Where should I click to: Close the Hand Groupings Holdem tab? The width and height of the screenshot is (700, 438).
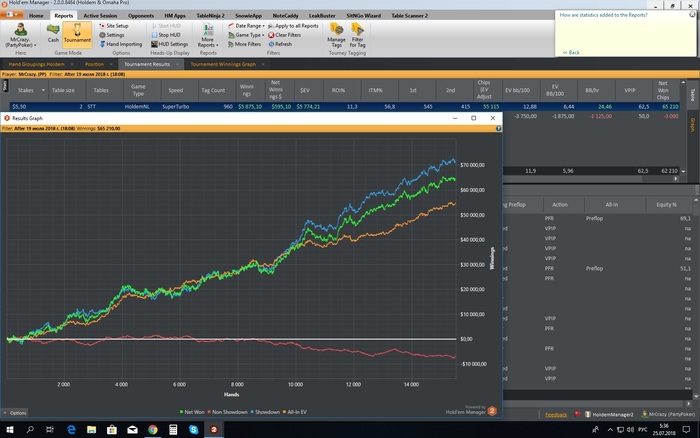click(x=72, y=64)
